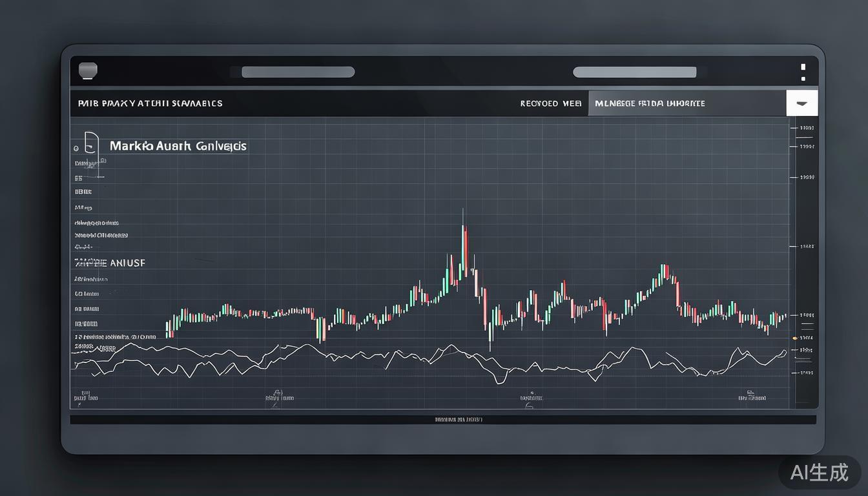
Task: Expand the white dropdown arrow button
Action: (802, 103)
